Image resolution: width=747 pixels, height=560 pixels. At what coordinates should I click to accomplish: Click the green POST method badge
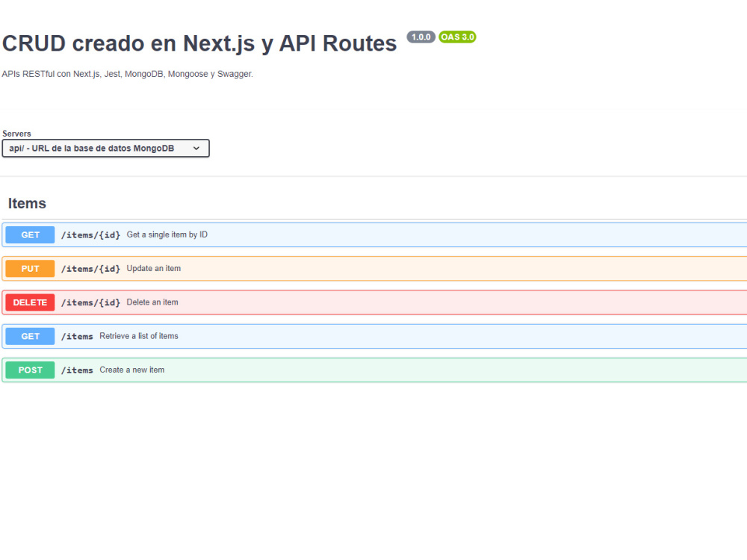(30, 370)
